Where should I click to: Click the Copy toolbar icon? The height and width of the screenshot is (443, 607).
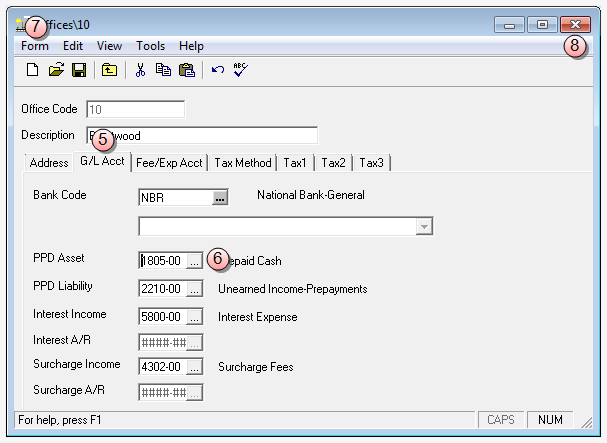(163, 70)
